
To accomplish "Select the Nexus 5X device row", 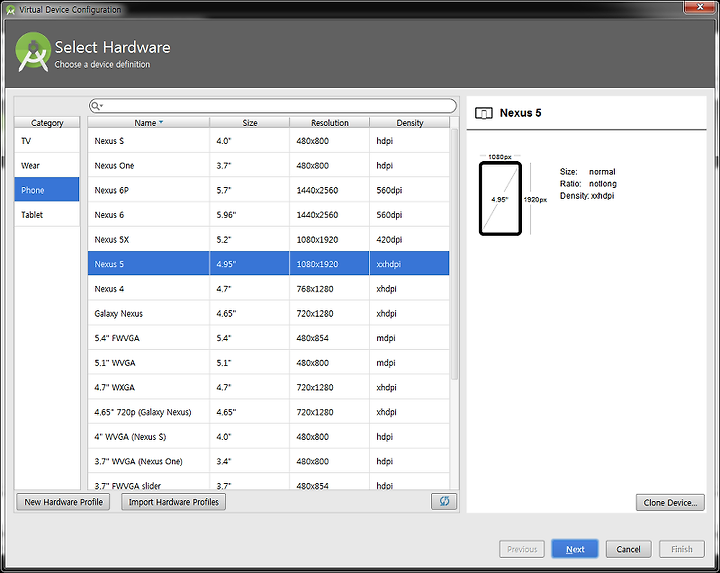I will tap(269, 239).
